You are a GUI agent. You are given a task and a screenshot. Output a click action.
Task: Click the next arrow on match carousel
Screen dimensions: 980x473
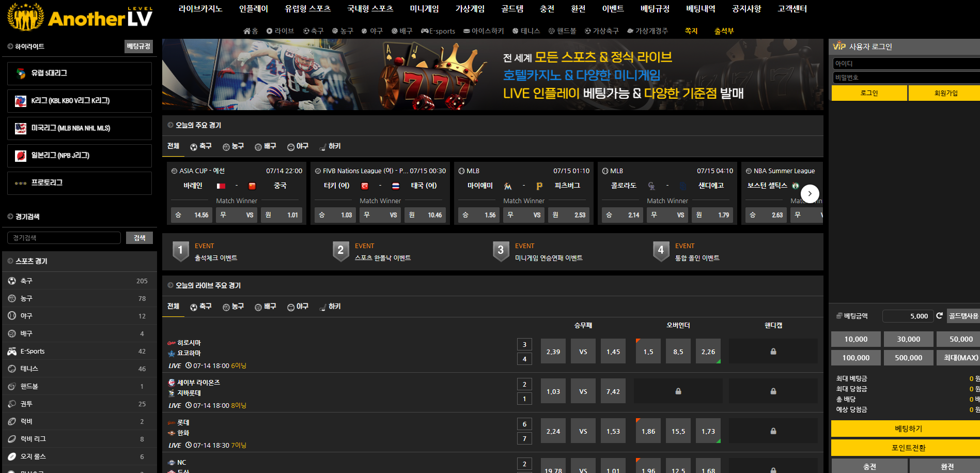[810, 194]
